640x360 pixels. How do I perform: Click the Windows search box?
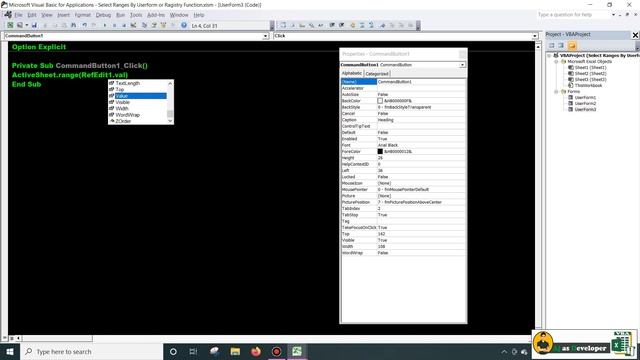(91, 351)
